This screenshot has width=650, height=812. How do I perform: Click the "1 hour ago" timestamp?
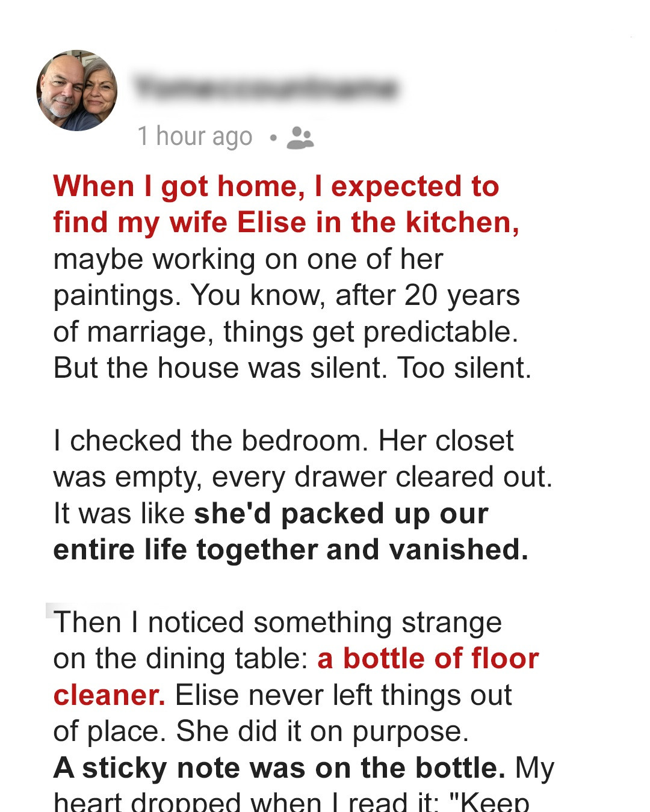pos(194,137)
